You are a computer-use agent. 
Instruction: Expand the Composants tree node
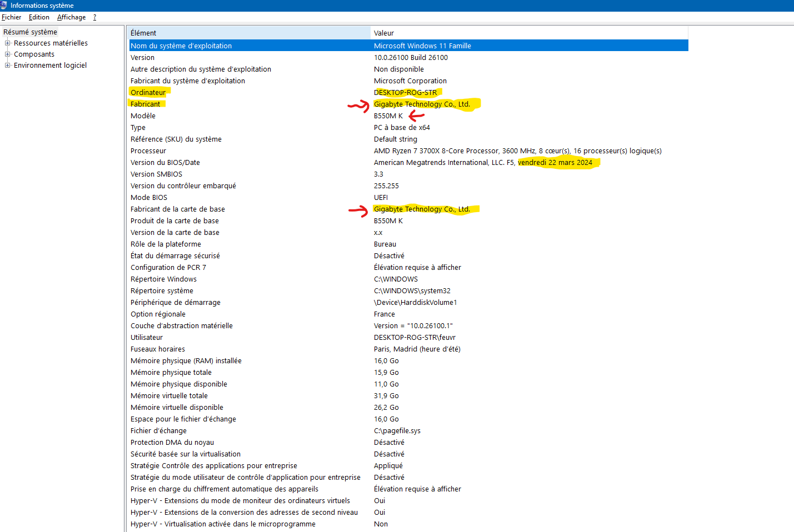(8, 54)
